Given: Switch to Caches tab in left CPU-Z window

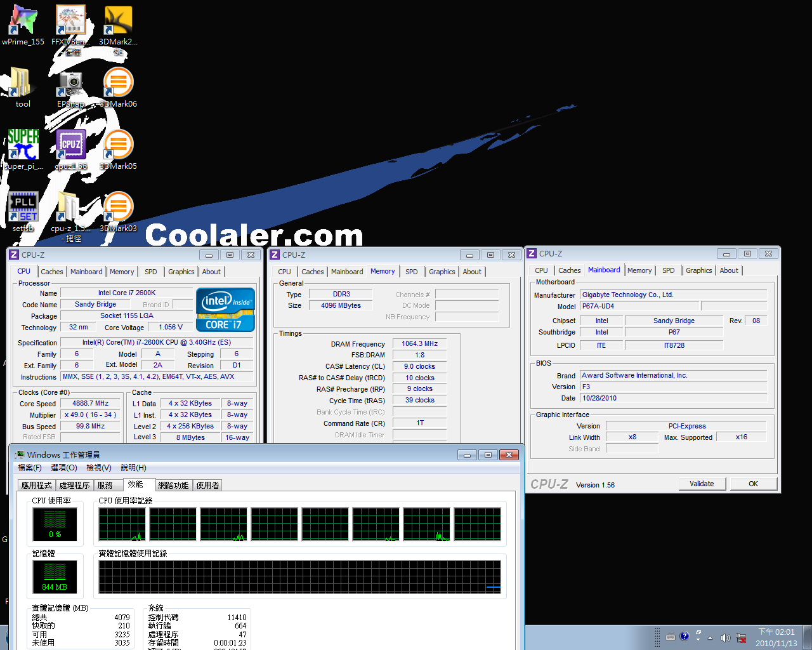Looking at the screenshot, I should (x=52, y=272).
